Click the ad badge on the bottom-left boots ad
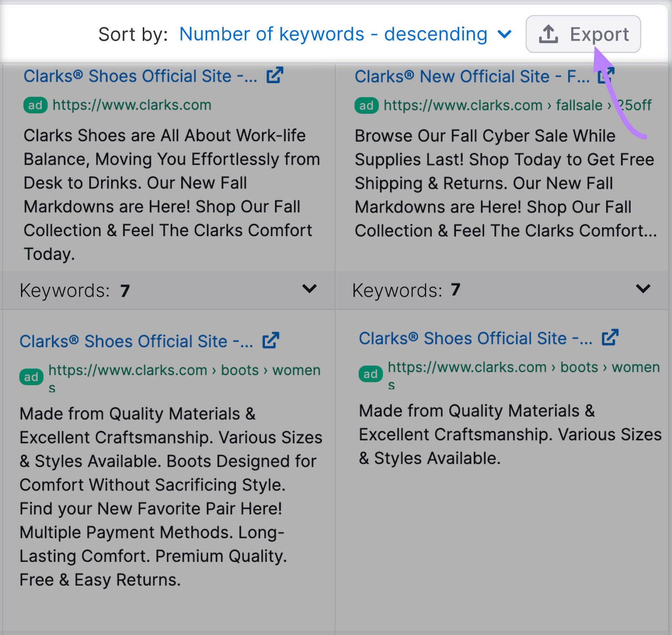Image resolution: width=672 pixels, height=635 pixels. point(32,377)
